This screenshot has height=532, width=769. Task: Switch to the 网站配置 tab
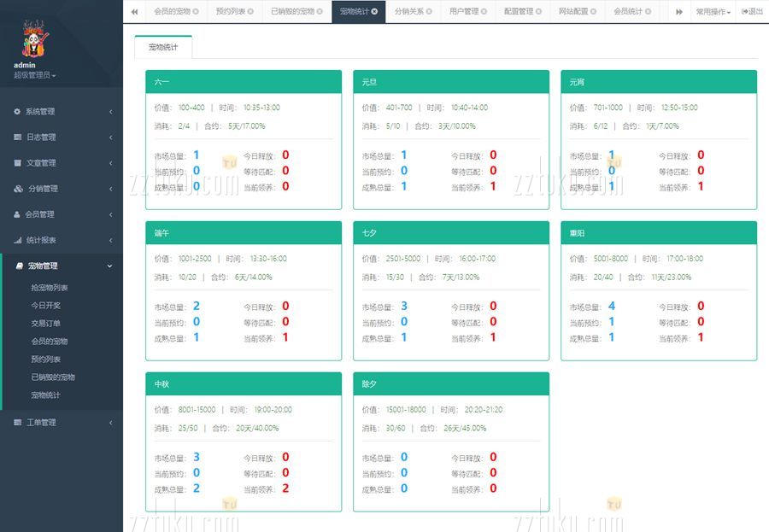click(x=572, y=12)
